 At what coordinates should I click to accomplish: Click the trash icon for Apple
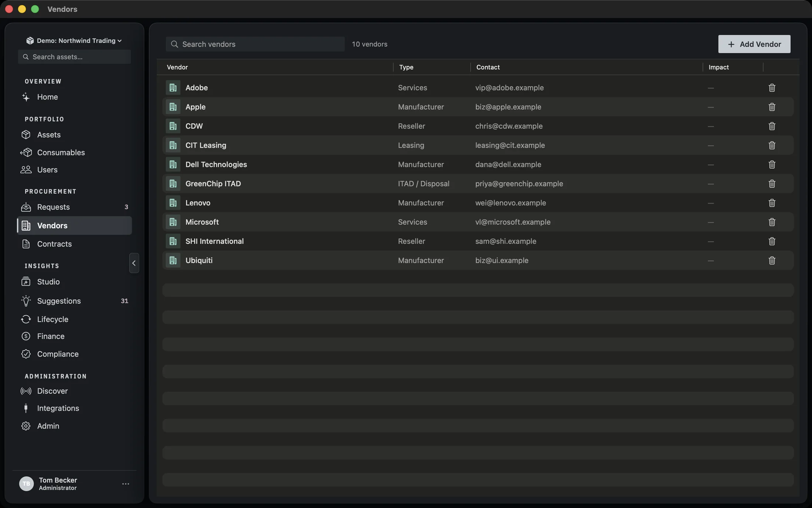pyautogui.click(x=772, y=107)
